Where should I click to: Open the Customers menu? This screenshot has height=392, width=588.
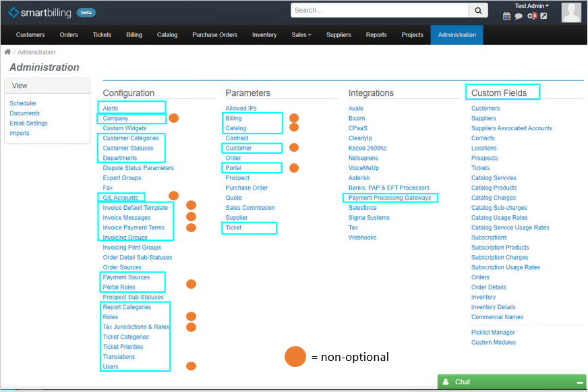pos(30,35)
